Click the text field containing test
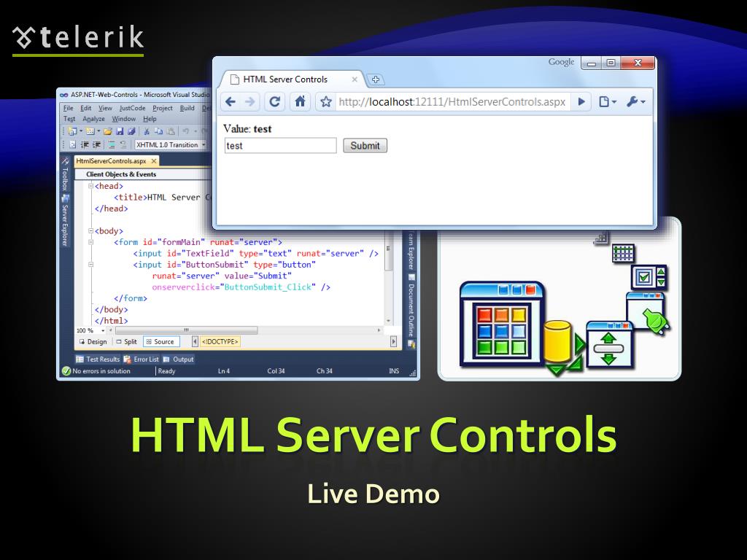 pos(280,146)
